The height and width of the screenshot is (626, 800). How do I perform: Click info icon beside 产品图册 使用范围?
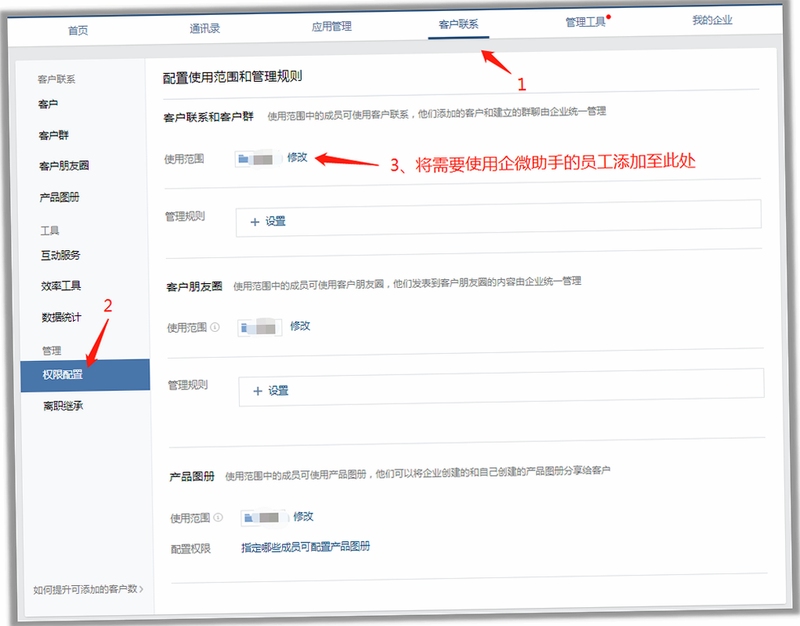(218, 517)
